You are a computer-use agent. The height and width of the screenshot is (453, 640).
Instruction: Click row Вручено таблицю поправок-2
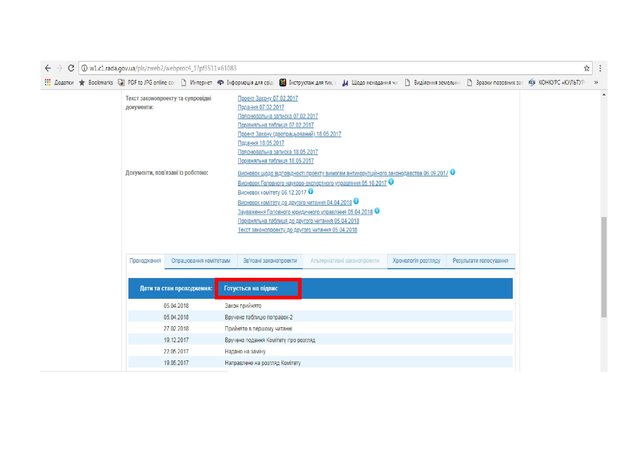coord(320,317)
